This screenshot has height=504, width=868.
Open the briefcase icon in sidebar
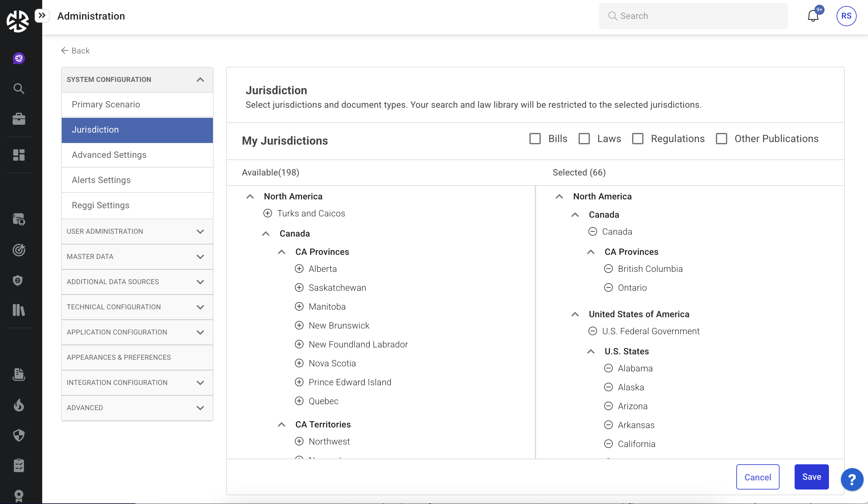[x=19, y=119]
